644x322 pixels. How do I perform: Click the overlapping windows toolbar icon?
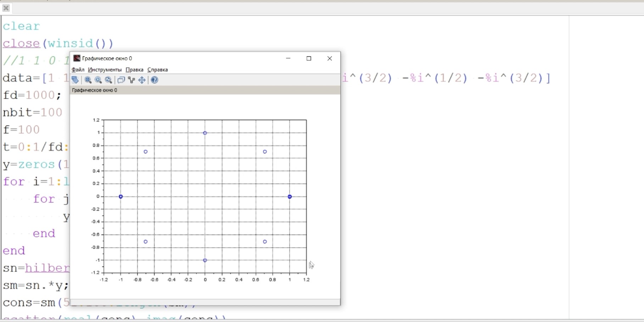point(121,80)
